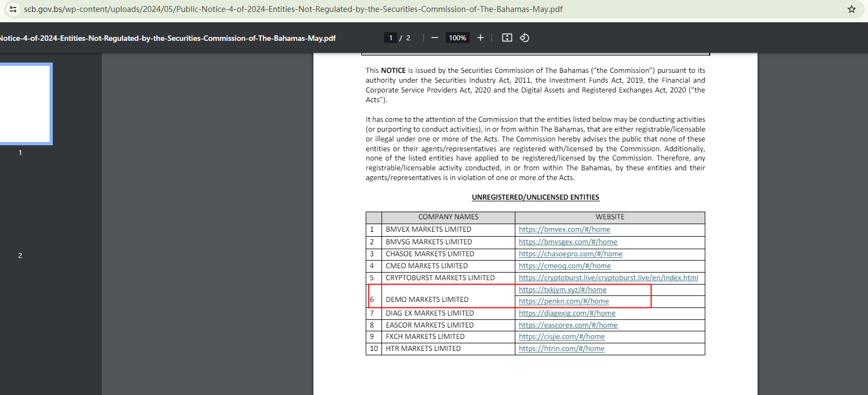
Task: Open the txkjym.xyz link
Action: 562,290
